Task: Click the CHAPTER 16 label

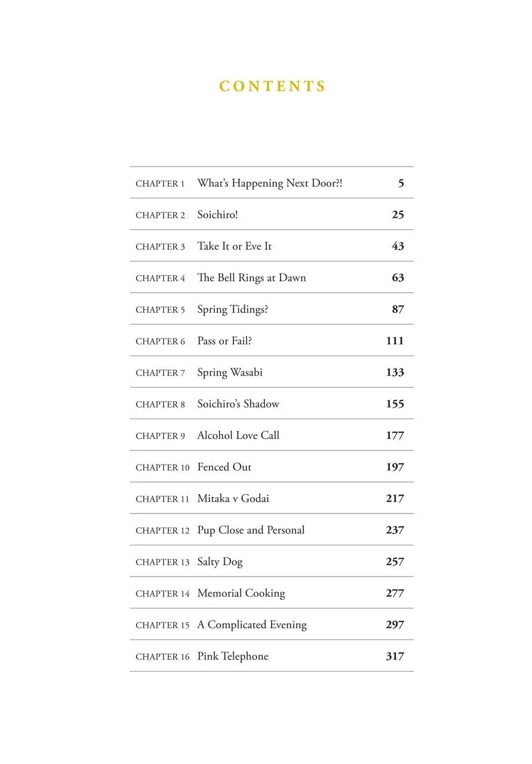Action: click(x=163, y=657)
